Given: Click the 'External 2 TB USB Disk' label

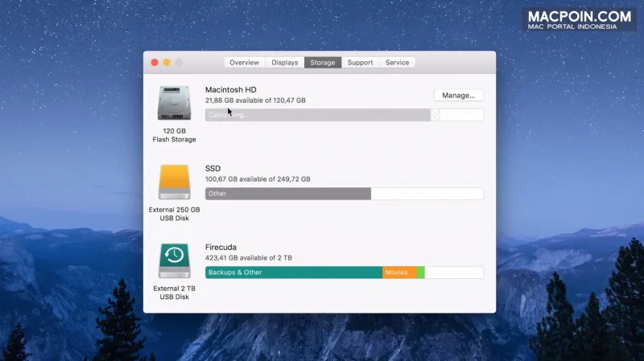Looking at the screenshot, I should click(174, 293).
